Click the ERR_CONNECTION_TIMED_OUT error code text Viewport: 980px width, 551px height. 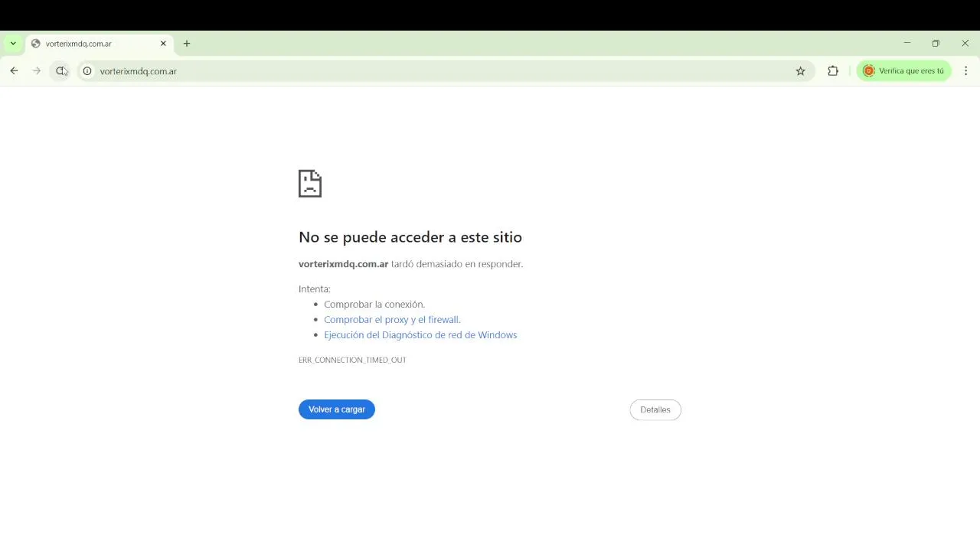pos(352,360)
